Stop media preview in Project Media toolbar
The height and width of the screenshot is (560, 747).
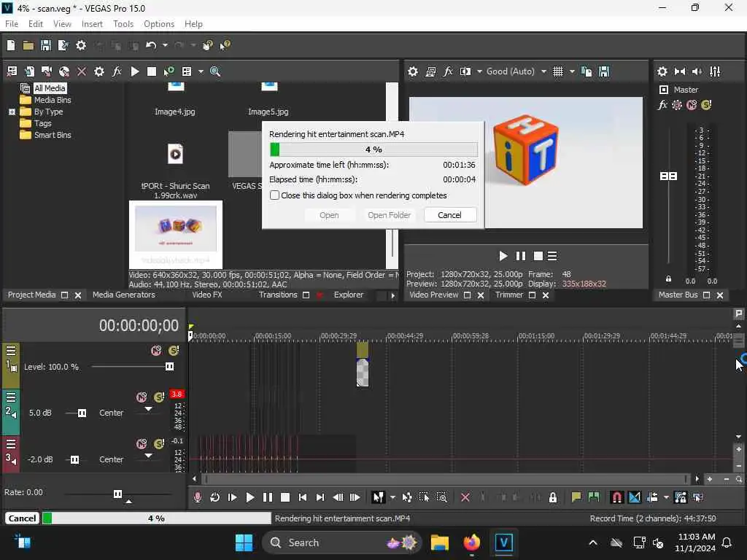click(x=152, y=71)
